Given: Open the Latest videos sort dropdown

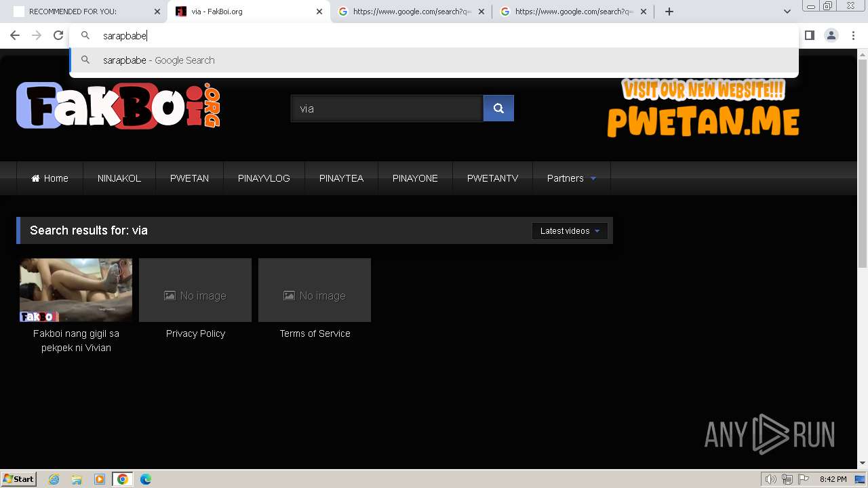Looking at the screenshot, I should [x=570, y=231].
